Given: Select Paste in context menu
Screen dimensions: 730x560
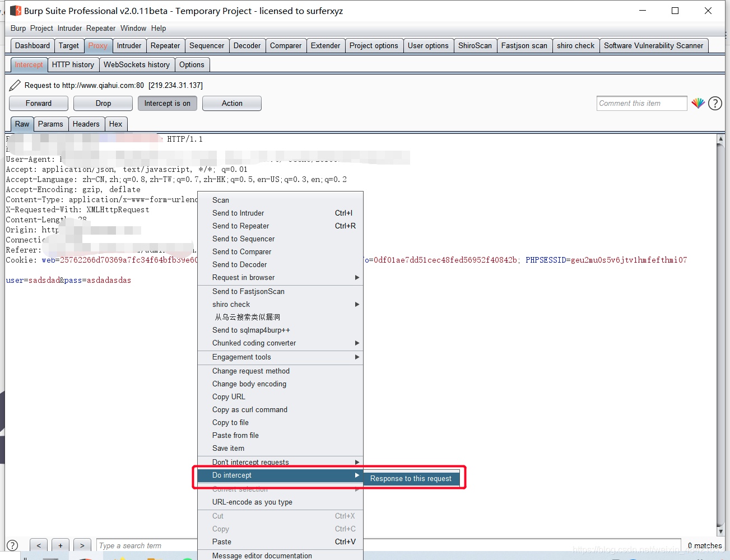Looking at the screenshot, I should (x=280, y=542).
